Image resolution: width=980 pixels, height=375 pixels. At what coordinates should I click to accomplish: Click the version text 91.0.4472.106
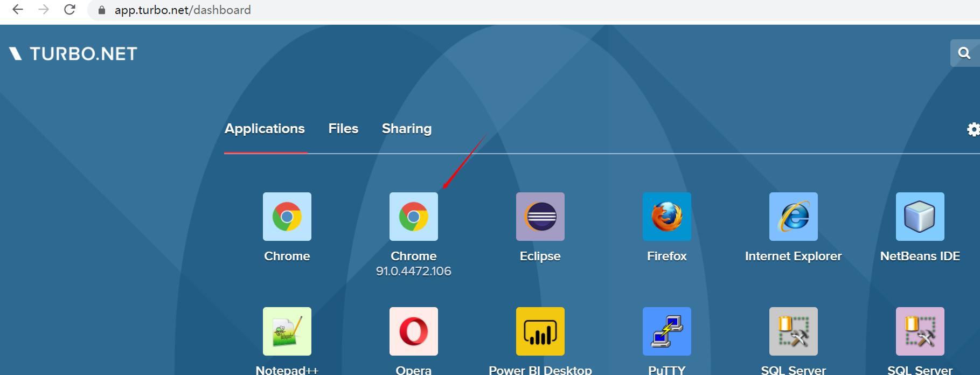(414, 271)
